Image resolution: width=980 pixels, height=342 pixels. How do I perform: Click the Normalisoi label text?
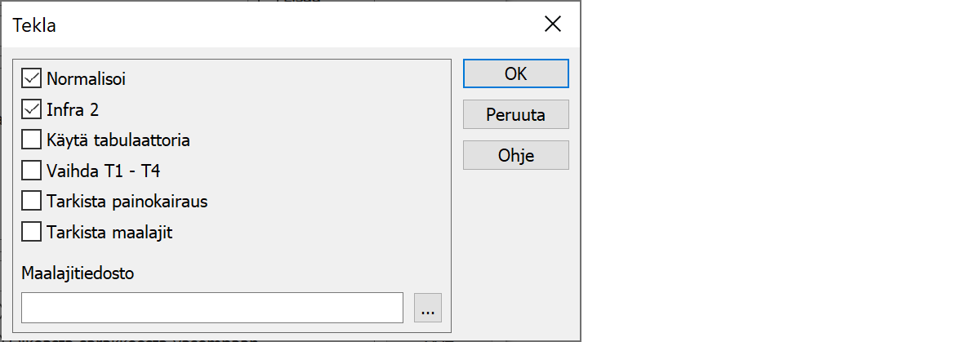(86, 79)
